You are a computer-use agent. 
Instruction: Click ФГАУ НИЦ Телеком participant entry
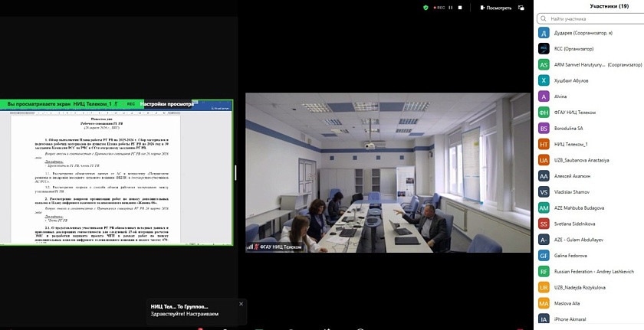pos(580,113)
